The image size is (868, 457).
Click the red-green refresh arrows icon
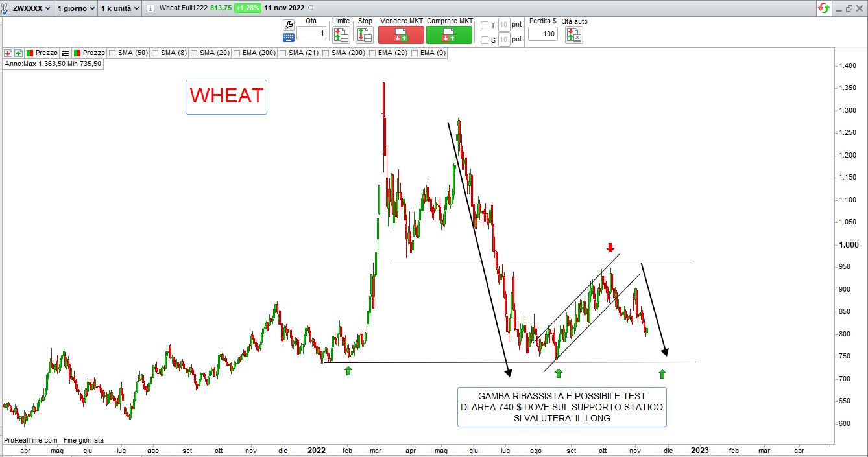pos(824,8)
